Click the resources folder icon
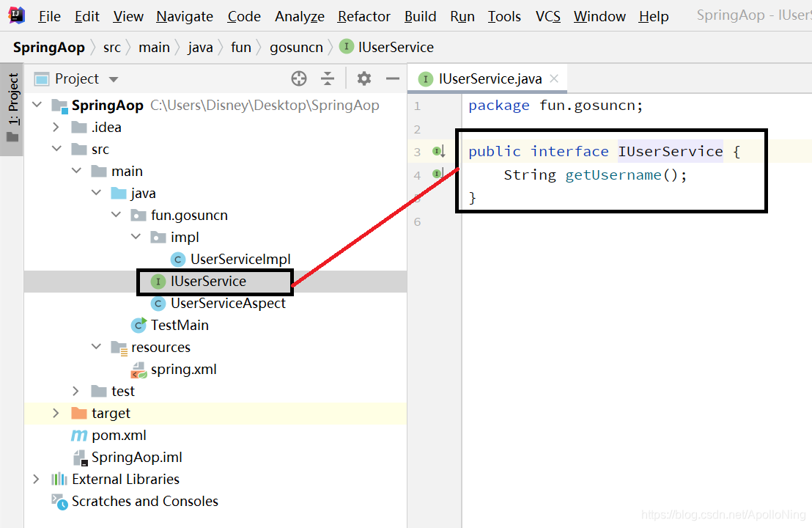812x528 pixels. 119,348
